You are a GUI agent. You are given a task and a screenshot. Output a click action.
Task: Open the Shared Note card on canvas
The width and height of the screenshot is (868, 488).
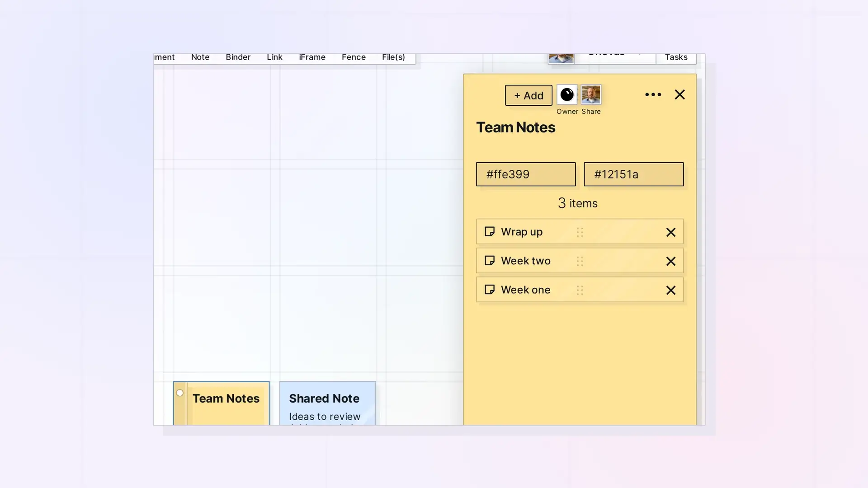(327, 403)
